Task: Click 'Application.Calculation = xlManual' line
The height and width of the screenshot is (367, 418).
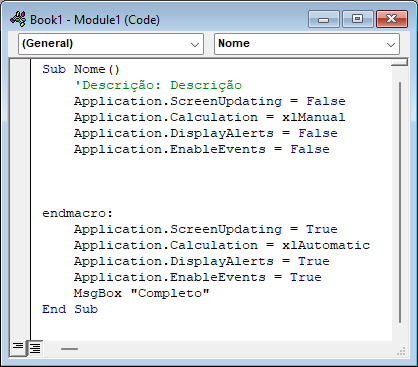Action: point(210,117)
